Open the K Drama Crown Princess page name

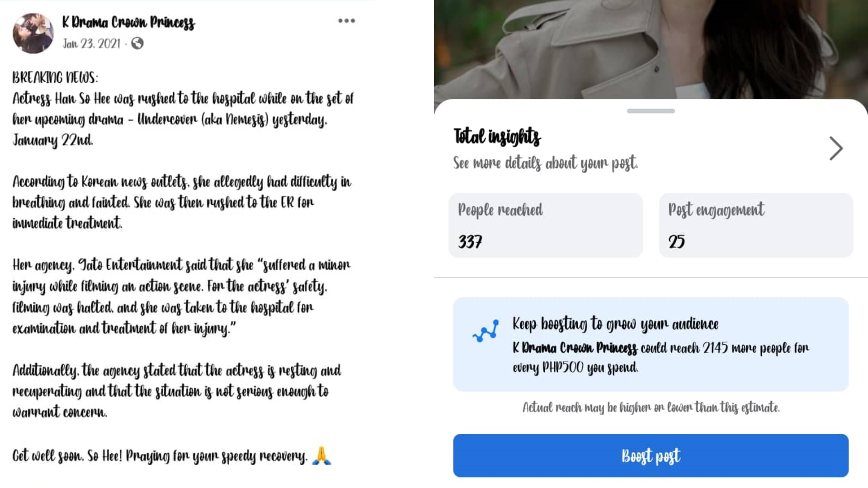[128, 22]
